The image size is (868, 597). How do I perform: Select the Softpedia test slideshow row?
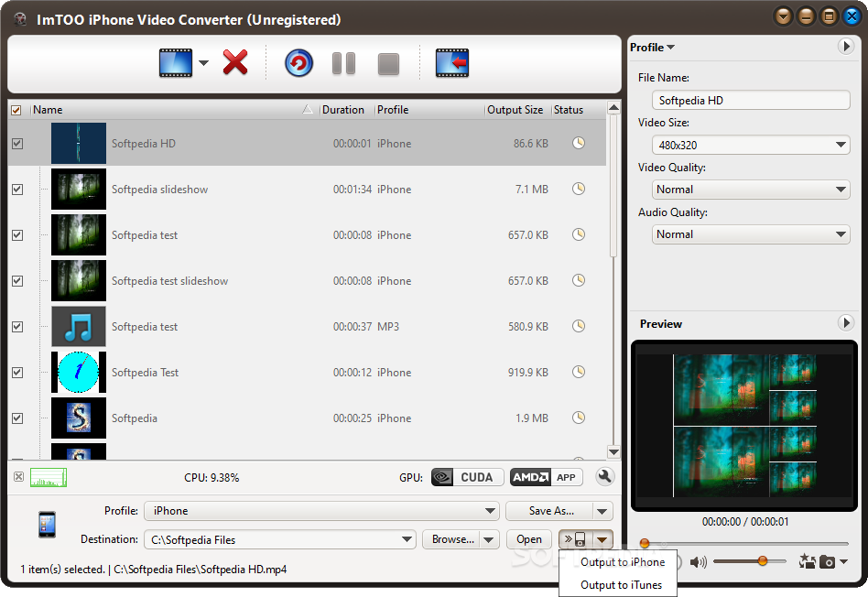(x=307, y=281)
